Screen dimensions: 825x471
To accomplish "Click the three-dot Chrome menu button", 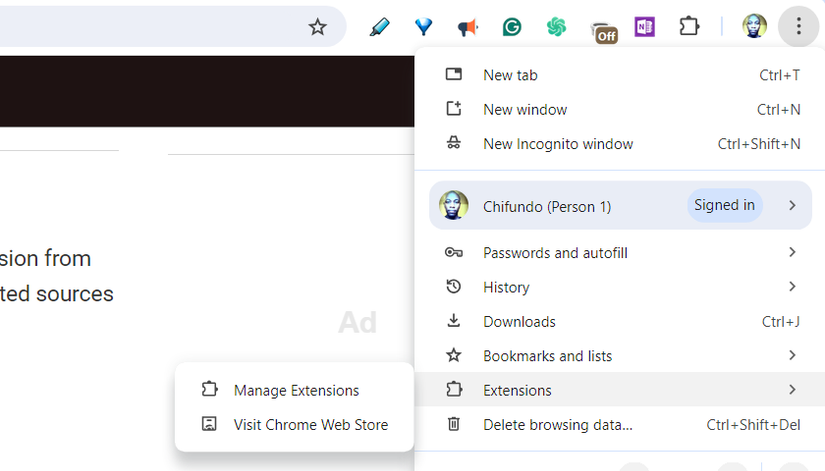I will click(798, 27).
